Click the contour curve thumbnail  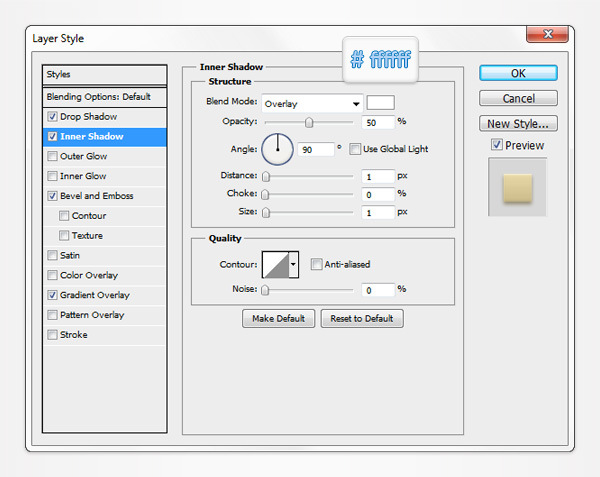(274, 265)
